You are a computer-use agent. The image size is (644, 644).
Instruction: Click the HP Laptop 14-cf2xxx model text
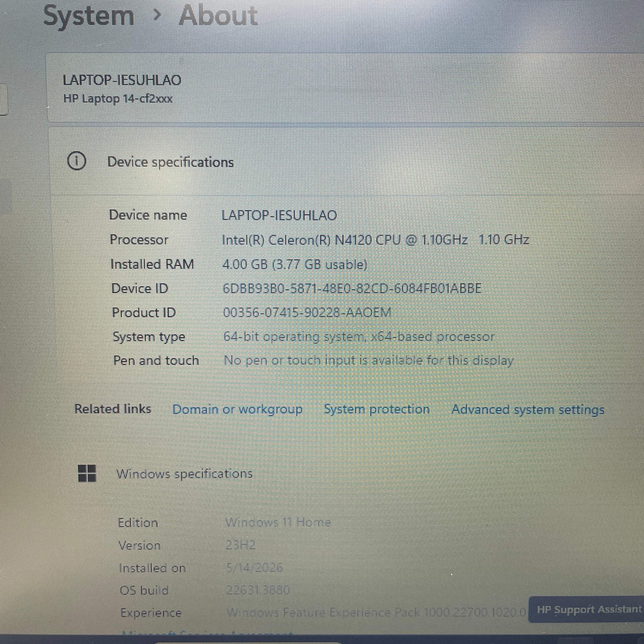tap(118, 99)
